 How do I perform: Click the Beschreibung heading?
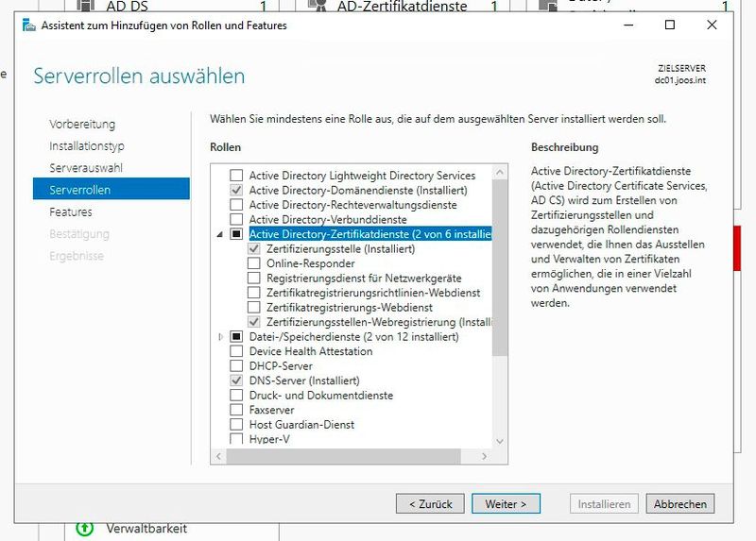(x=564, y=147)
